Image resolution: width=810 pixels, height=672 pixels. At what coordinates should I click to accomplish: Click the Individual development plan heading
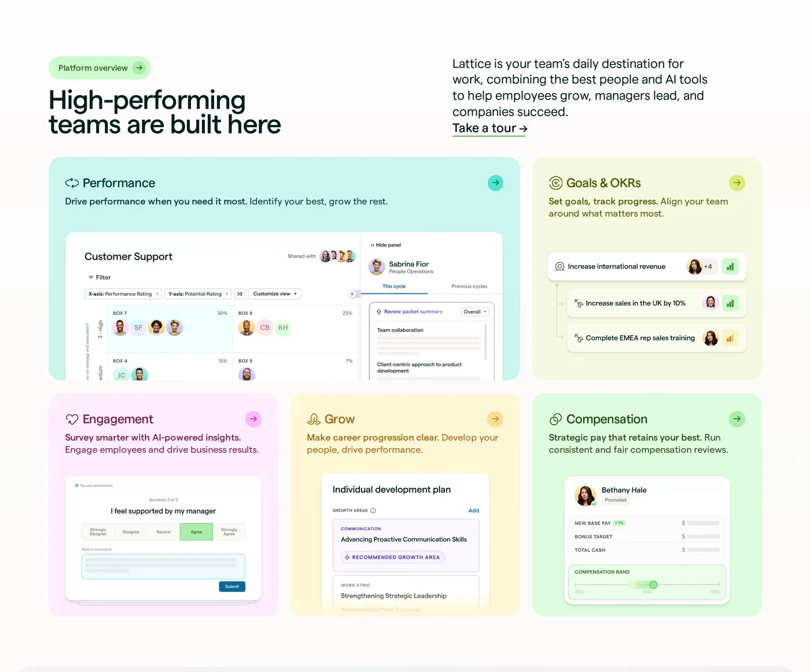click(x=392, y=490)
